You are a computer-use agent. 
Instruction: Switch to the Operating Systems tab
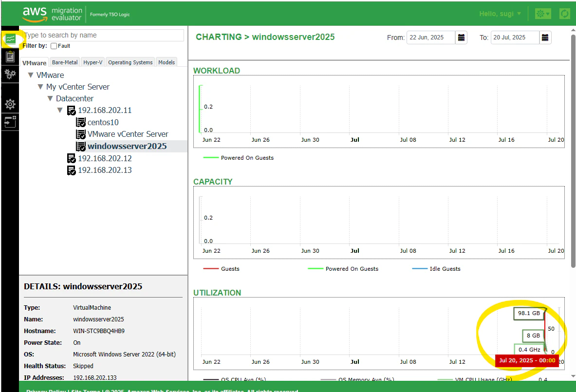pos(130,62)
